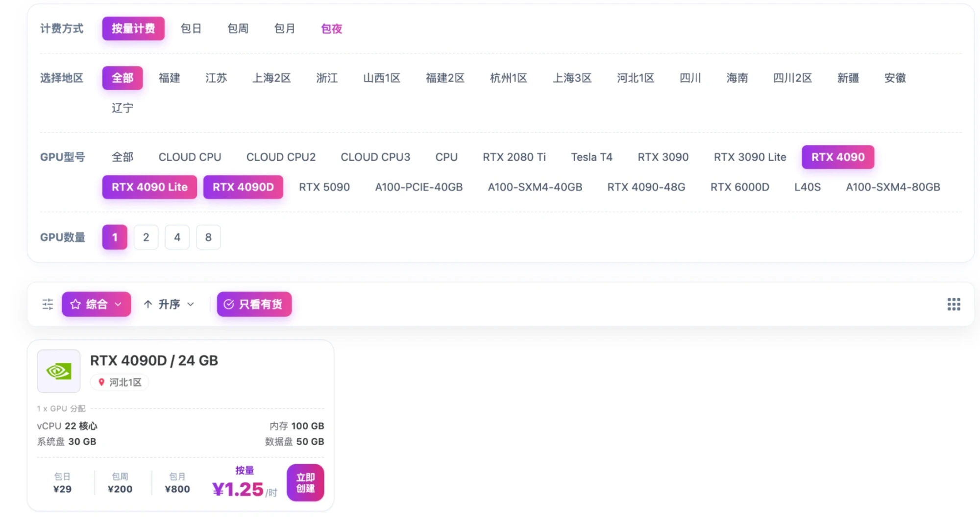Switch billing to 包月
Viewport: 980px width, 524px height.
coord(285,28)
